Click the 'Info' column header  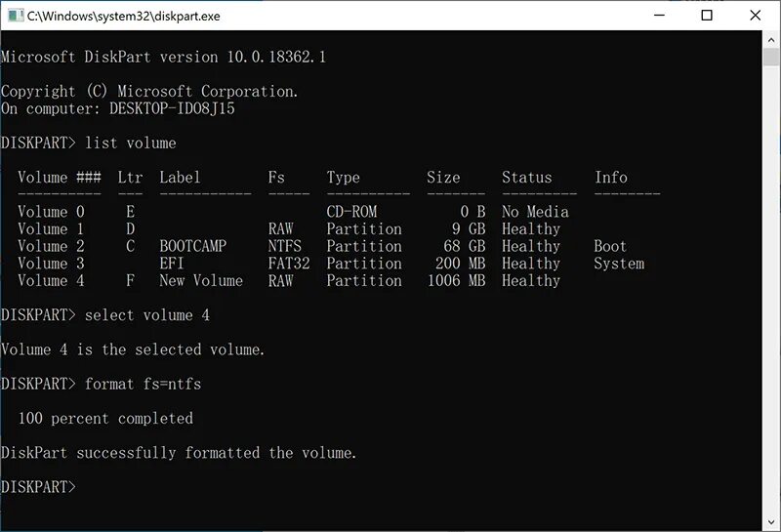[x=611, y=178]
